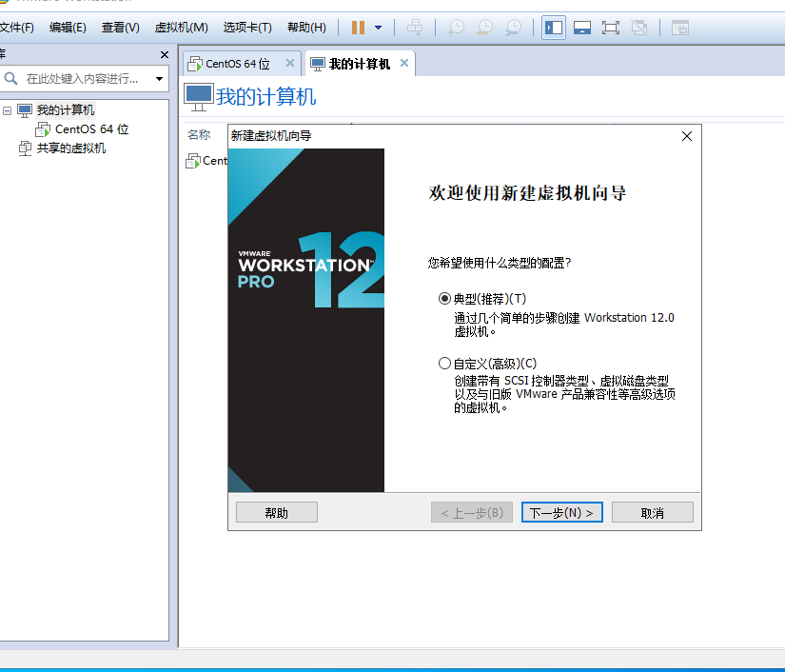Open the 查看(V) menu

(120, 28)
